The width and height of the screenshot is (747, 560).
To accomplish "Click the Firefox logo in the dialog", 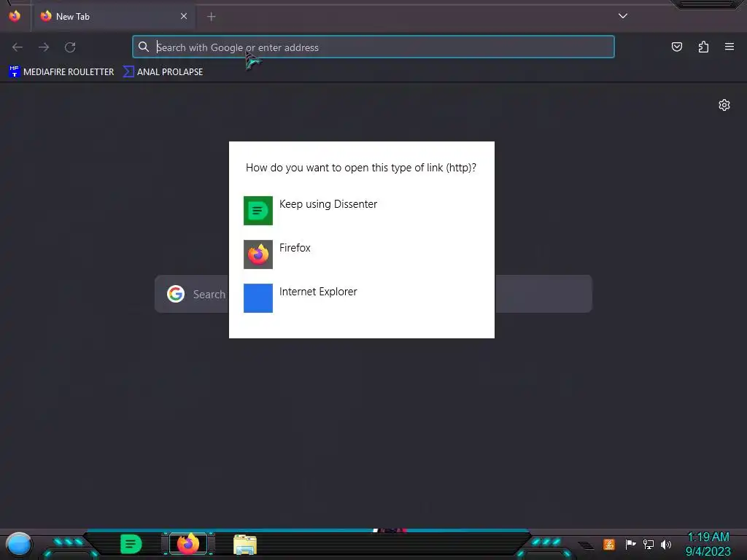I will (258, 254).
